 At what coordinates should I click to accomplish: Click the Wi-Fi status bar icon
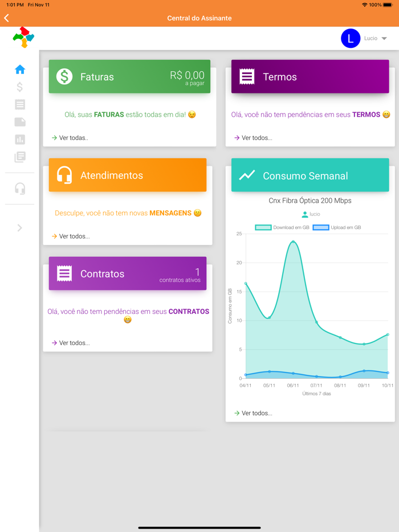365,5
